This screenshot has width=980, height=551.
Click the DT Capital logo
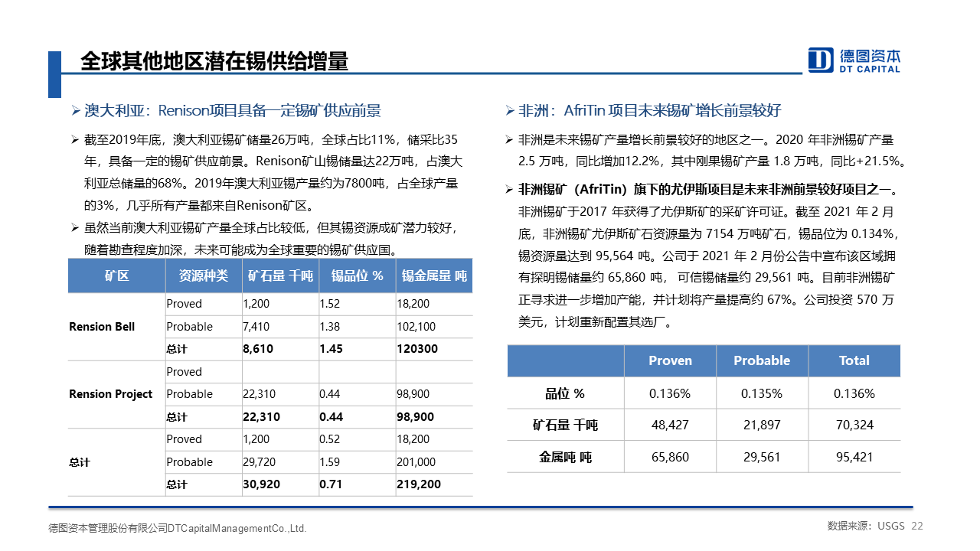pyautogui.click(x=854, y=60)
